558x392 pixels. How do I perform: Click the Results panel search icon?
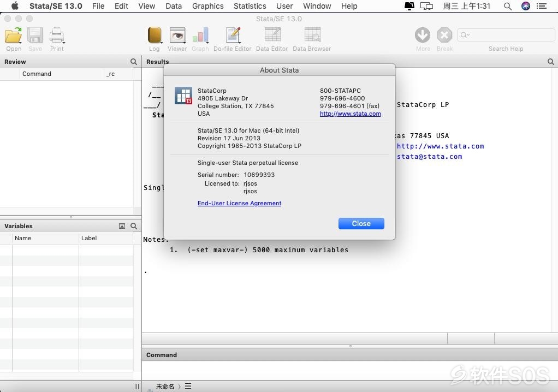(550, 62)
